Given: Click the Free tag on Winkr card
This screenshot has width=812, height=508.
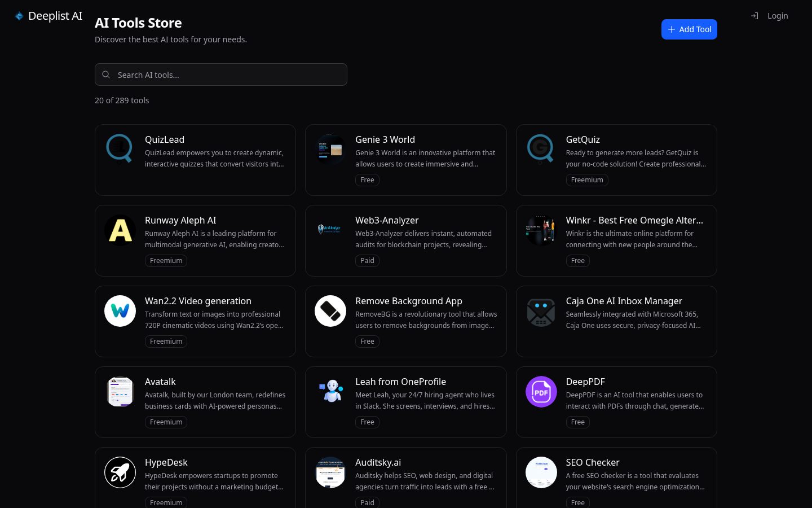Looking at the screenshot, I should point(578,261).
